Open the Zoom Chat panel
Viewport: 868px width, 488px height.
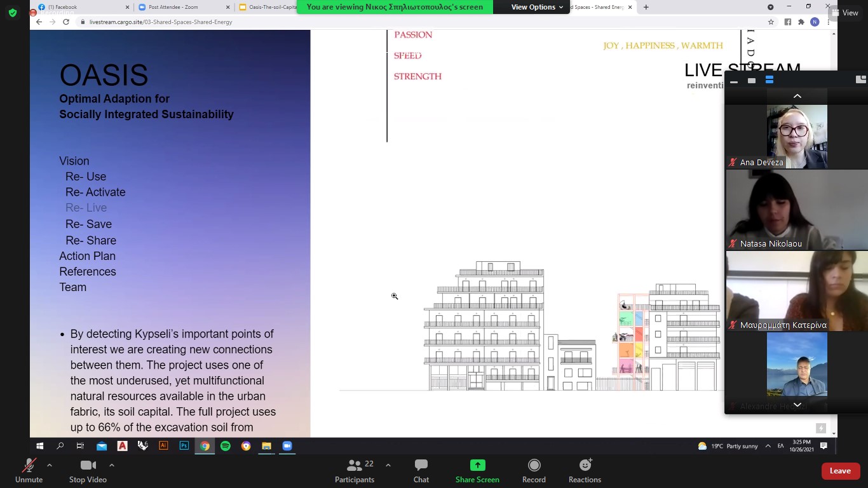click(x=421, y=471)
